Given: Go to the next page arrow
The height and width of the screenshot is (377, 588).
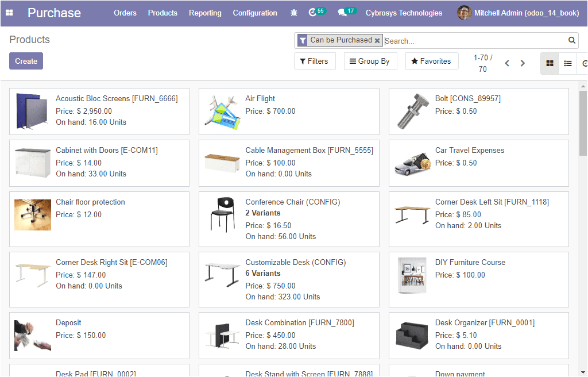Looking at the screenshot, I should click(x=523, y=63).
